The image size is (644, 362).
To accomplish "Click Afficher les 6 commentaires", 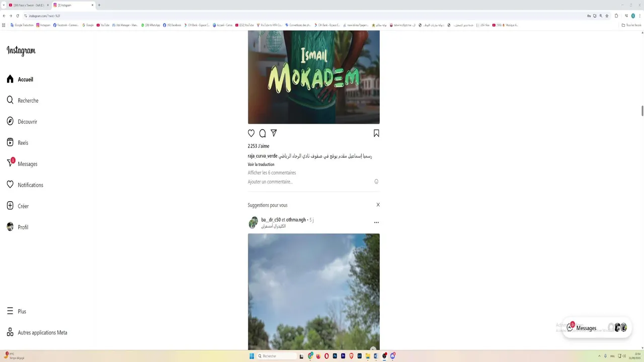I will (272, 173).
